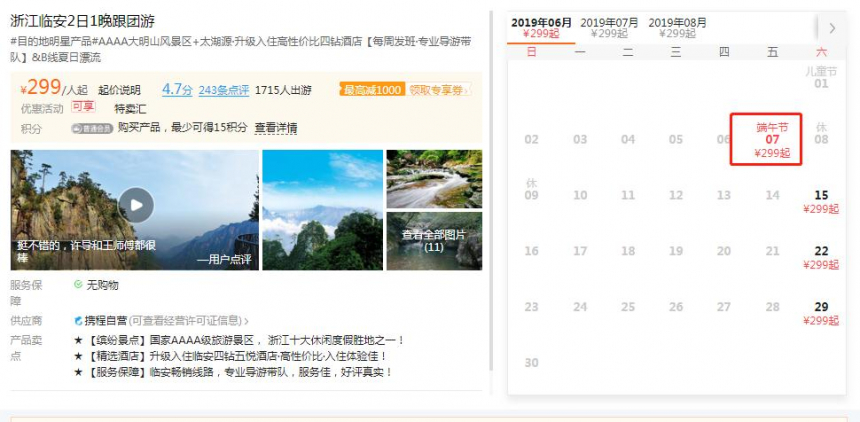
Task: Open 查看详情 points details link
Action: pyautogui.click(x=276, y=128)
